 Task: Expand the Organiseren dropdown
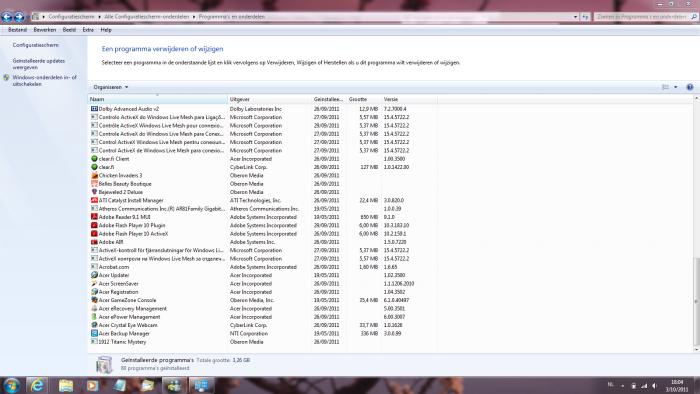(111, 87)
